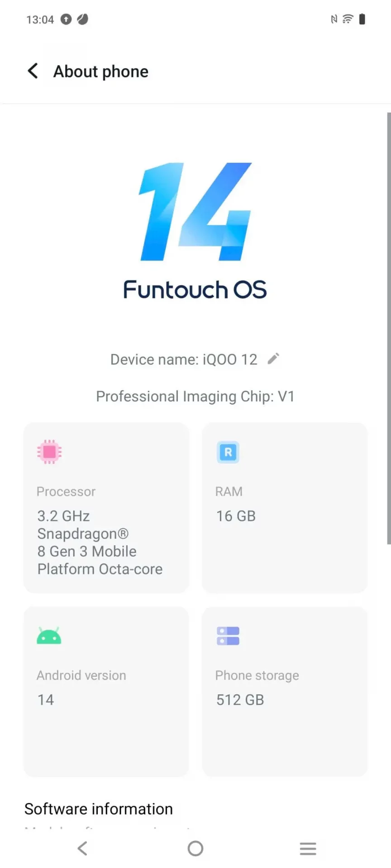Tap the back arrow beside About phone
Screen dimensions: 391x868
(x=33, y=71)
